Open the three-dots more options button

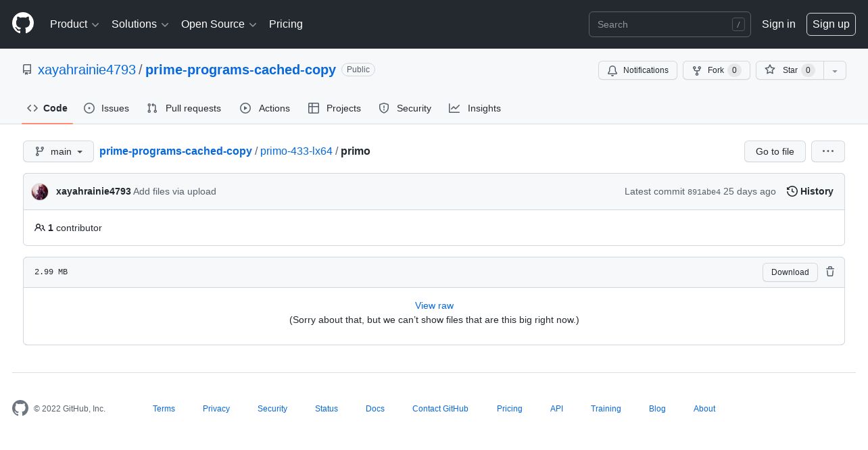point(827,151)
